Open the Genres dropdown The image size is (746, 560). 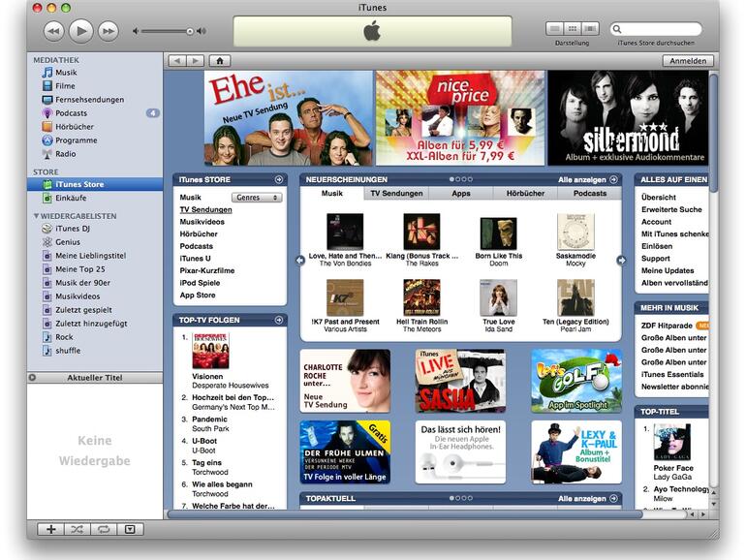[257, 198]
